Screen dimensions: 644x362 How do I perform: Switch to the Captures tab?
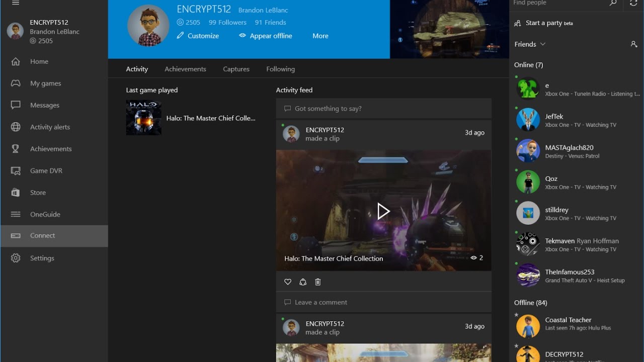(236, 69)
